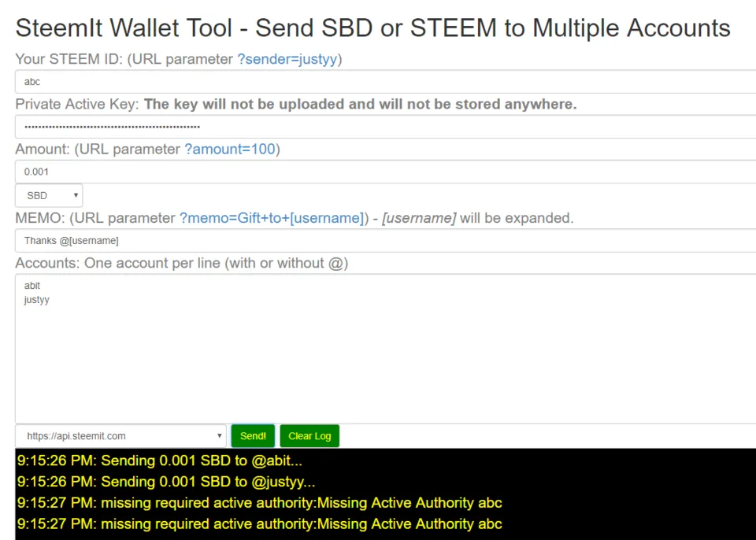Click the 'Amount:' label text
756x540 pixels.
[x=43, y=149]
